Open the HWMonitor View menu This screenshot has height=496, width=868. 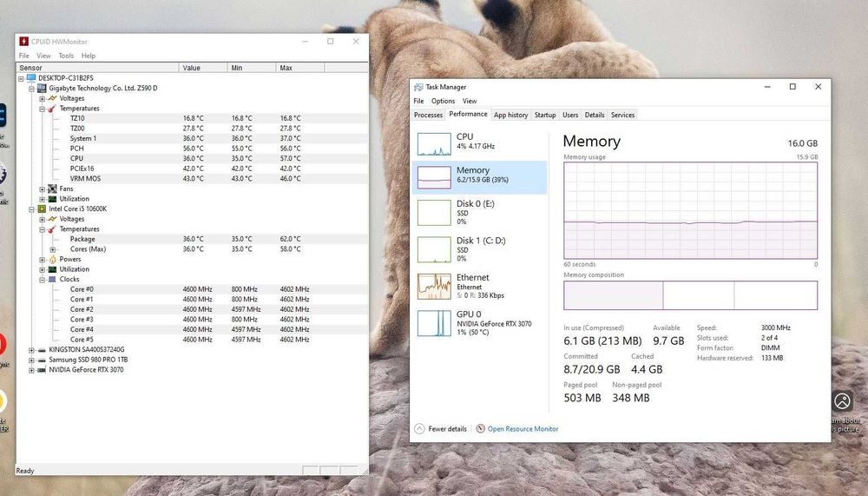pyautogui.click(x=43, y=56)
